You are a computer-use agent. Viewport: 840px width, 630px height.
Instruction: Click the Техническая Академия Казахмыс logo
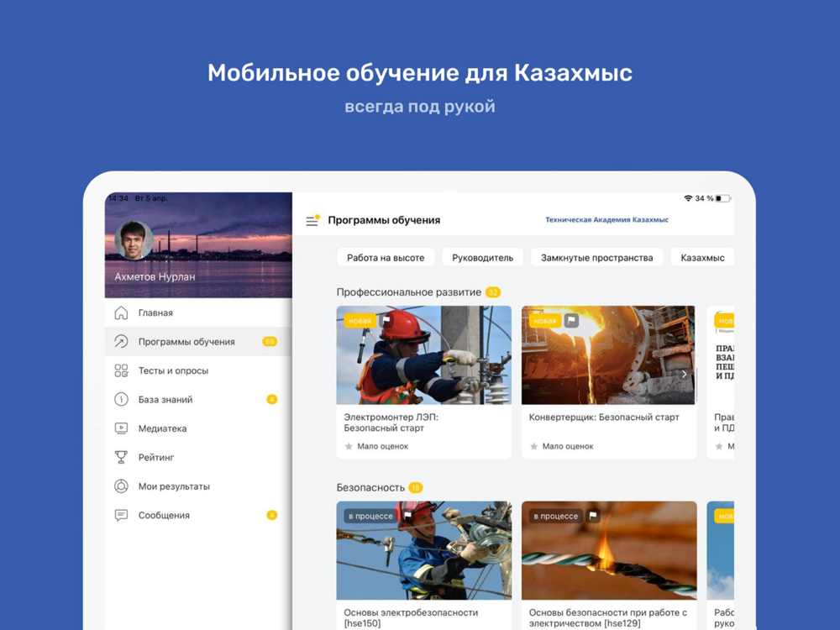pyautogui.click(x=606, y=219)
